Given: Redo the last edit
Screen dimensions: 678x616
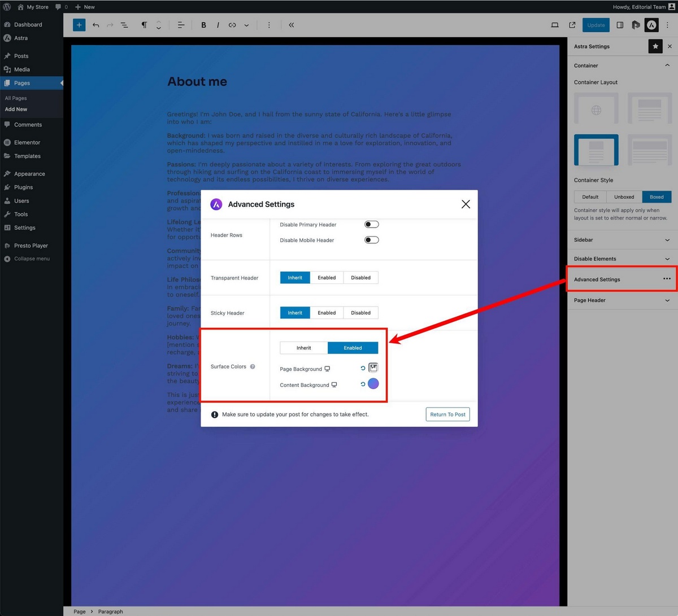Looking at the screenshot, I should [x=110, y=25].
